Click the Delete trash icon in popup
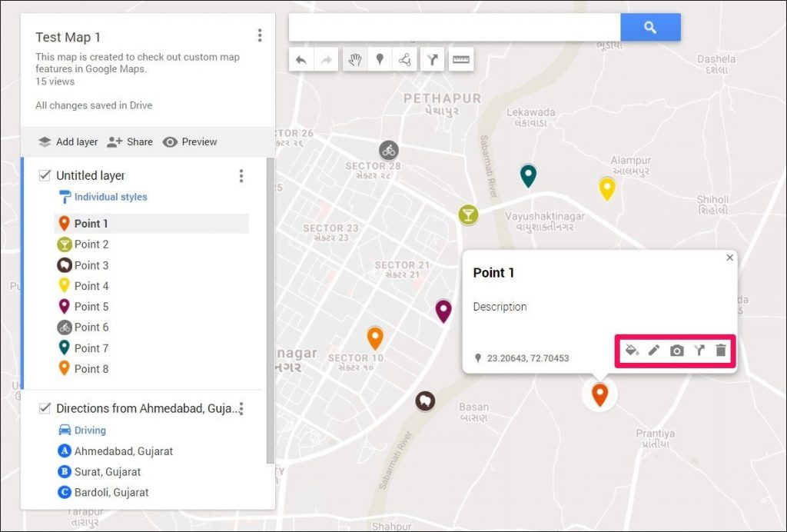Screen dimensions: 787x532 click(721, 350)
